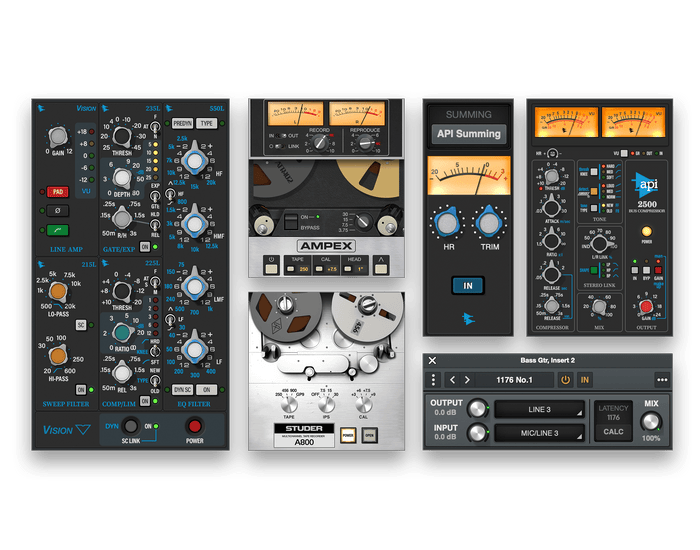
Task: Click the red output GAIN knob on API 2500
Action: point(646,307)
